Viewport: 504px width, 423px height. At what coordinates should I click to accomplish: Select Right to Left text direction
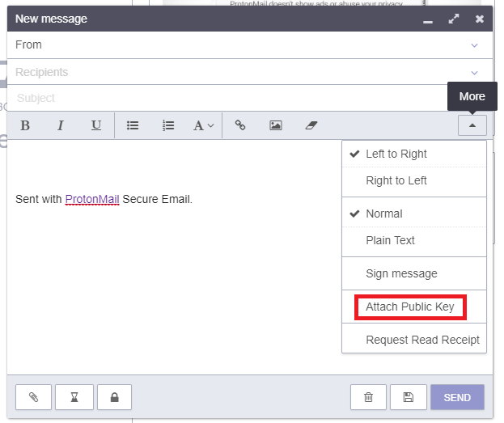coord(414,180)
